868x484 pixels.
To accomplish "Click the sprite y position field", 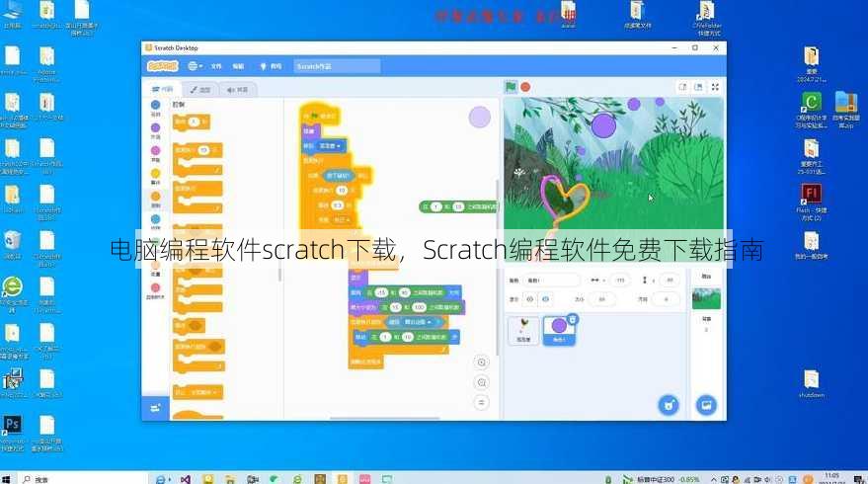I will point(669,281).
